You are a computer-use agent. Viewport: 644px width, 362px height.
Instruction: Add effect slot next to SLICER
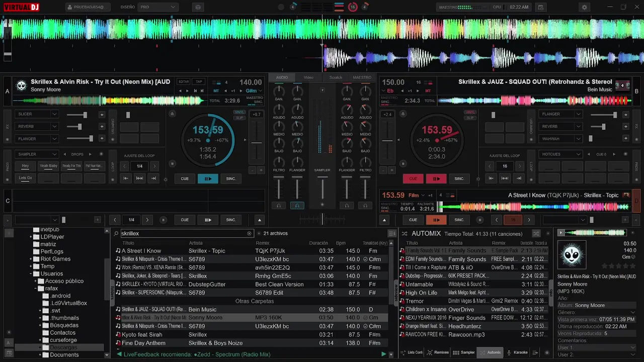click(x=102, y=115)
